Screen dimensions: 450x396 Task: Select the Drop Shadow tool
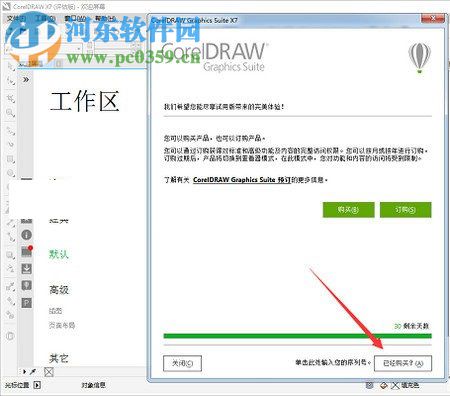pyautogui.click(x=11, y=255)
